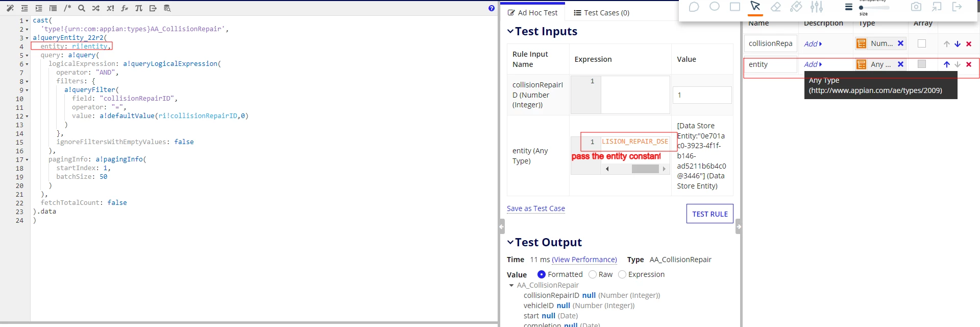Open the query editor database icon

[167, 8]
